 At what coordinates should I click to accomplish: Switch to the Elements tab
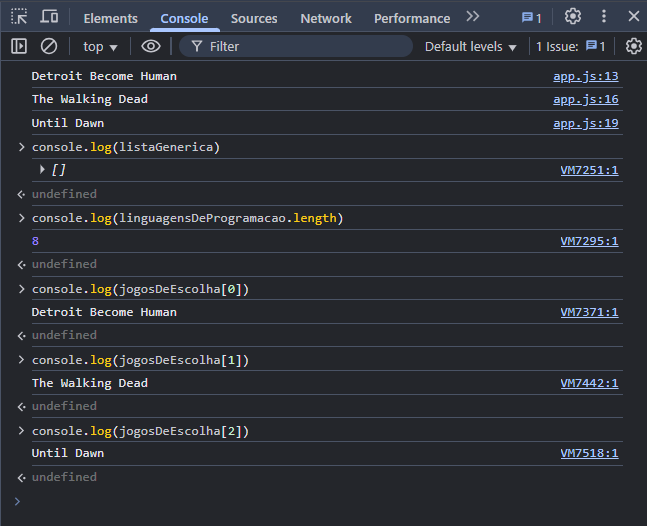(x=110, y=18)
